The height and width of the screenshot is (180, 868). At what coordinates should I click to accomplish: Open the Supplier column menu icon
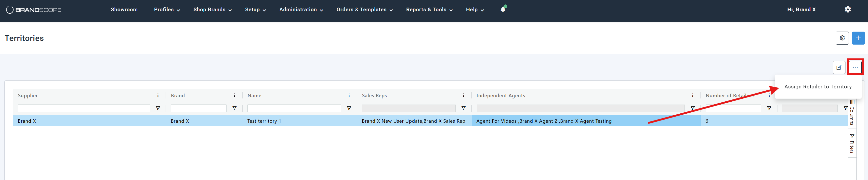pyautogui.click(x=158, y=96)
